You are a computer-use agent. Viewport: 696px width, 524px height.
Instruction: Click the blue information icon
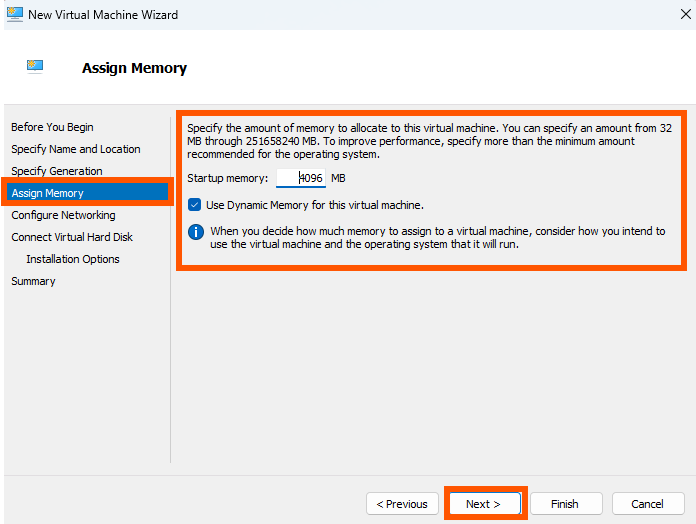click(x=196, y=232)
